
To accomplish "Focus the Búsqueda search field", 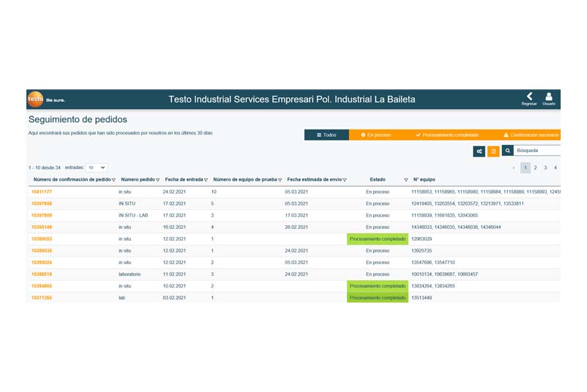I will click(536, 151).
